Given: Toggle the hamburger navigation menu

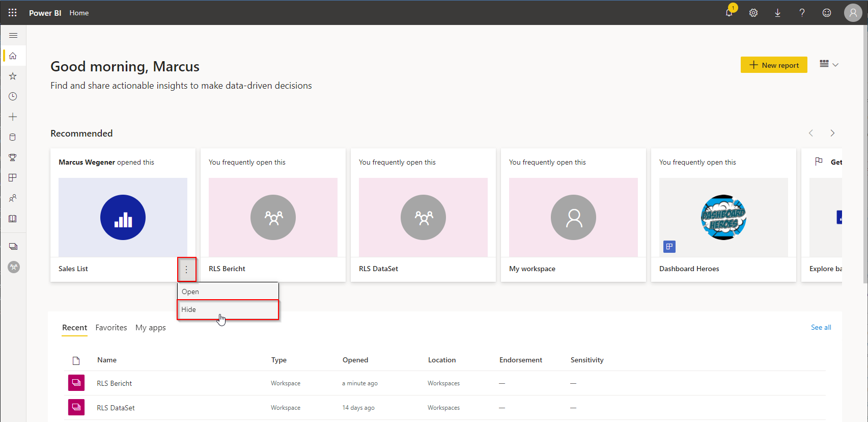Looking at the screenshot, I should click(x=13, y=36).
